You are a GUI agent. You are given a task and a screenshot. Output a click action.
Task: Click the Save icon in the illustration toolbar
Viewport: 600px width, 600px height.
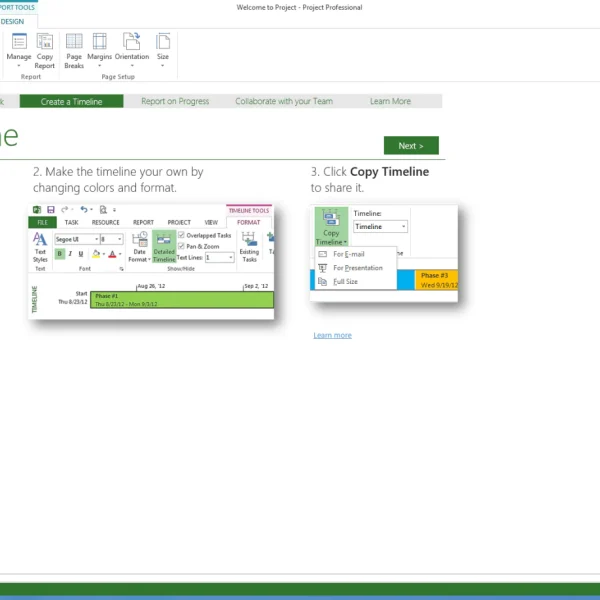[x=51, y=210]
